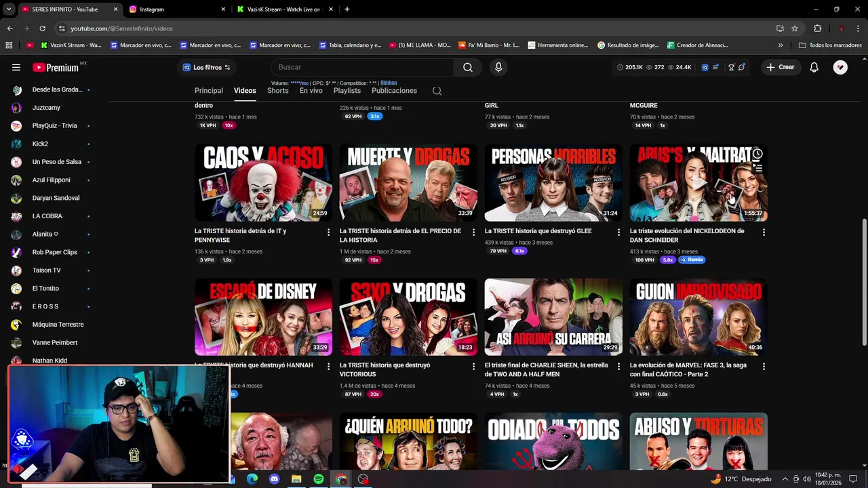This screenshot has height=488, width=868.
Task: Reload the page in Chrome
Action: point(42,28)
